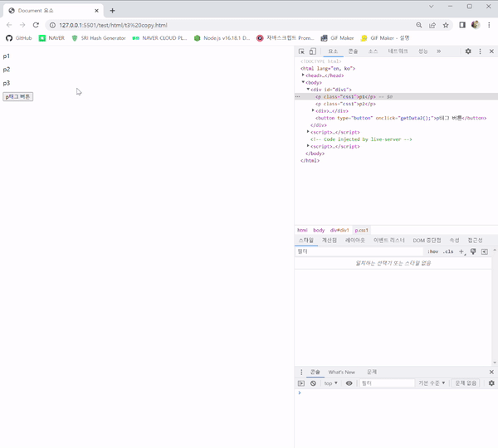The width and height of the screenshot is (498, 448).
Task: Open the 계산됨 (Computed) pane tab
Action: pos(330,241)
